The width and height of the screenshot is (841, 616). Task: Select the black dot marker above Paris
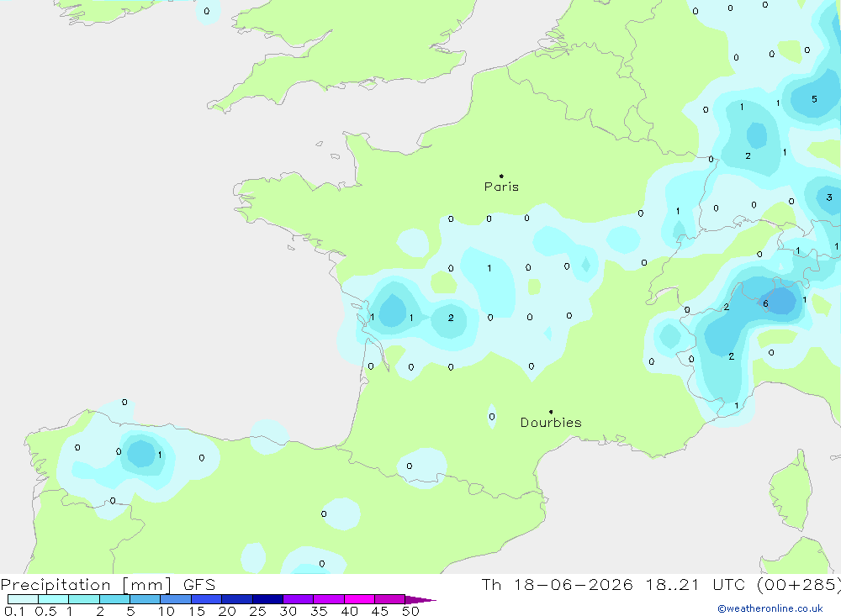coord(501,176)
